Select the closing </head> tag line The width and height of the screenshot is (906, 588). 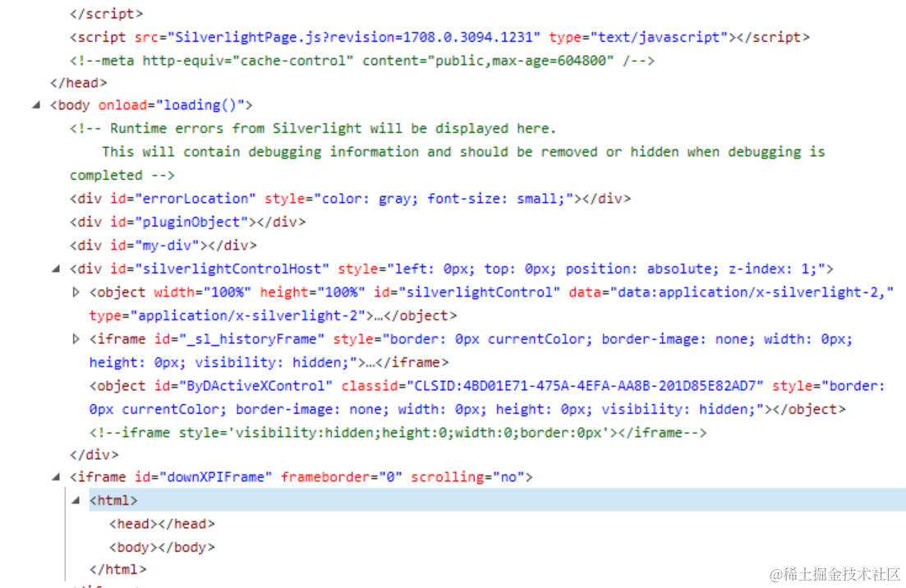click(79, 83)
